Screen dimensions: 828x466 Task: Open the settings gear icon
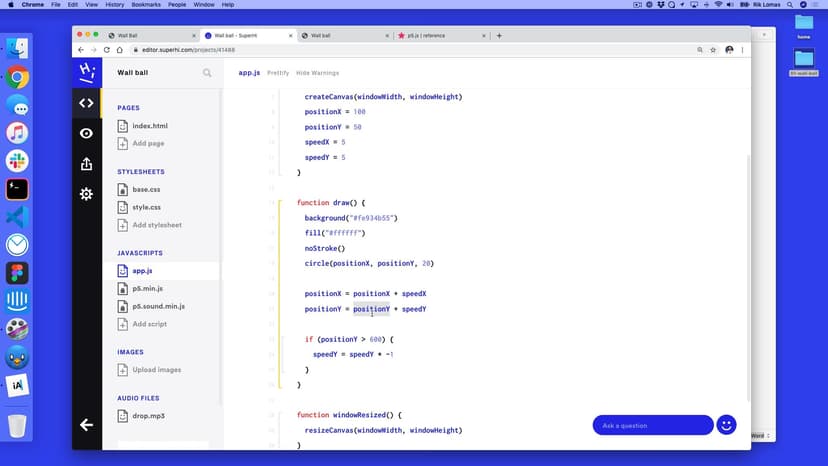pyautogui.click(x=86, y=194)
